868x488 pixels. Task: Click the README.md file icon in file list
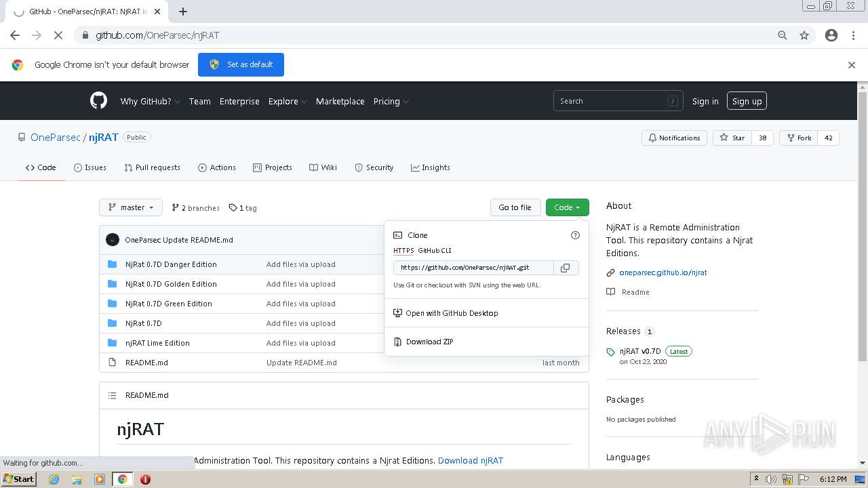click(113, 363)
